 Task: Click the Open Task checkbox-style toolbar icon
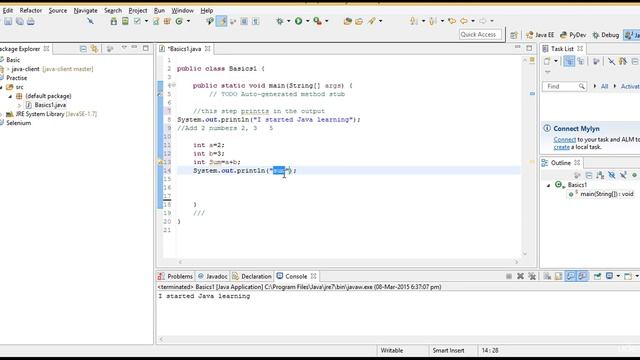[x=137, y=21]
